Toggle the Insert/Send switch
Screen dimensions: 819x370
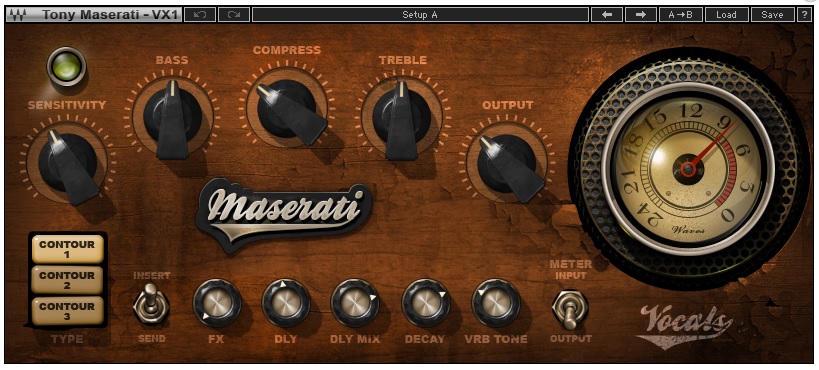151,305
